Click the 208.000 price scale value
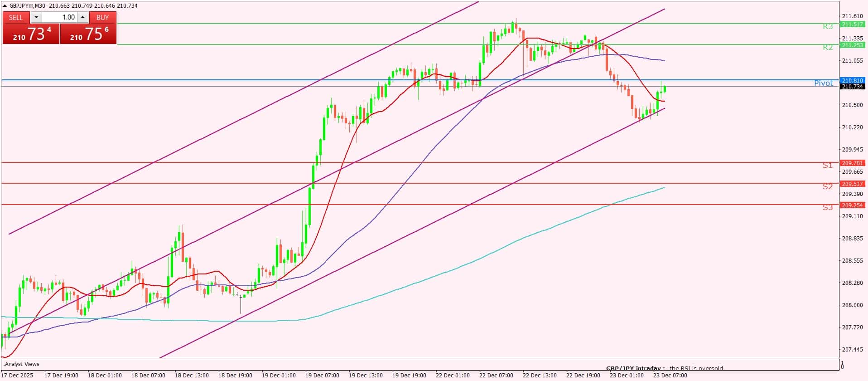This screenshot has width=868, height=381. coord(852,305)
